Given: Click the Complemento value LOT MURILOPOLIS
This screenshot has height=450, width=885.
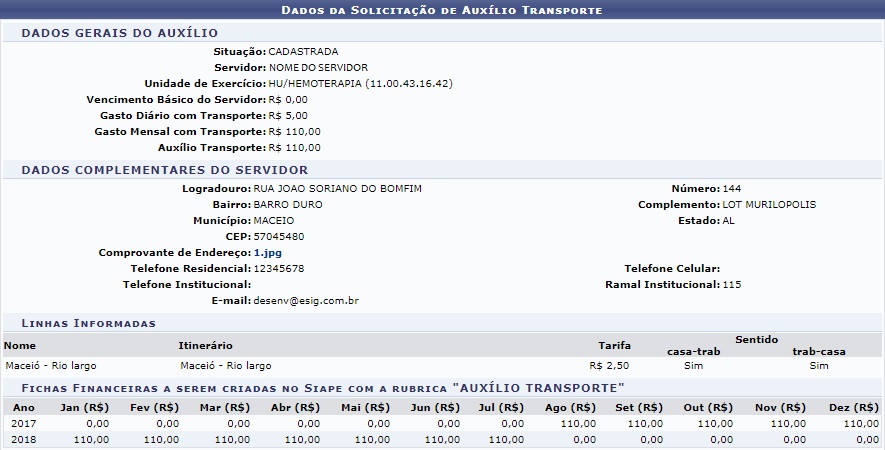Looking at the screenshot, I should 768,204.
